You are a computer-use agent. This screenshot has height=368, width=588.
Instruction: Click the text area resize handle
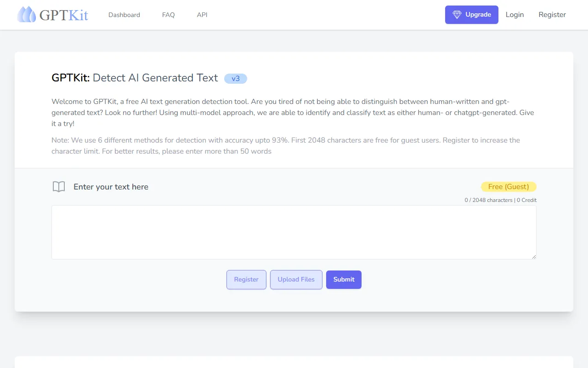pos(534,256)
